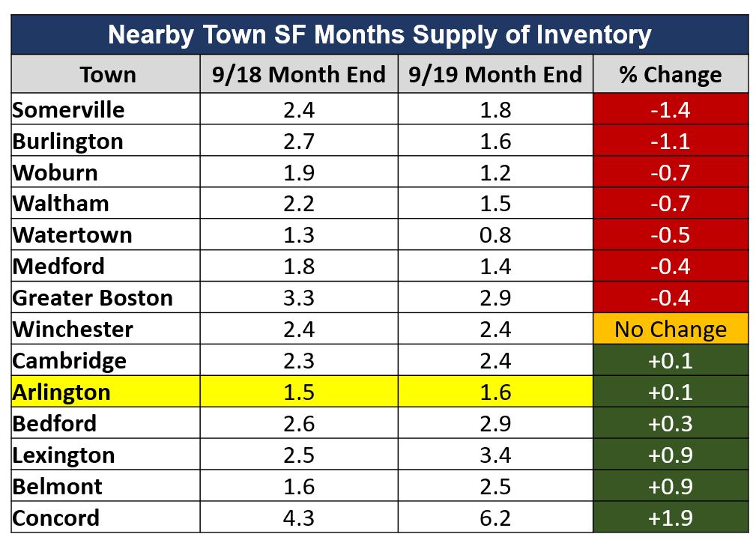The image size is (756, 540).
Task: Click Waltham's 9/19 value 1.5
Action: click(x=495, y=204)
